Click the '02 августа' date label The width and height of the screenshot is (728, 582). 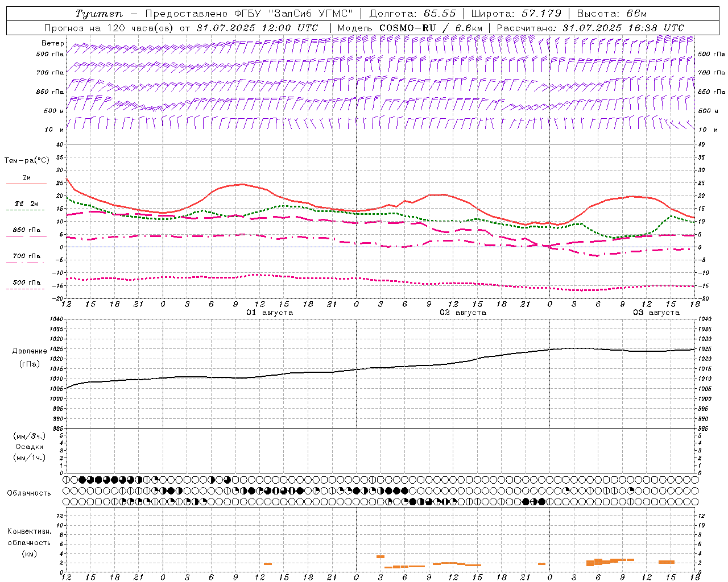463,313
